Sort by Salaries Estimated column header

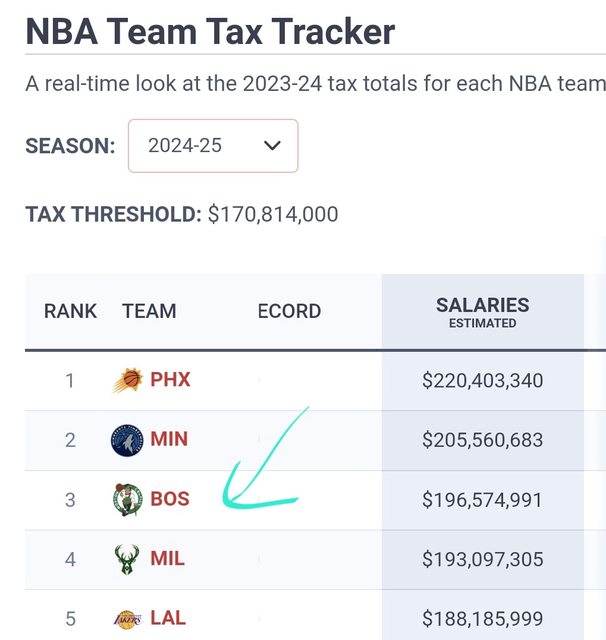pyautogui.click(x=482, y=311)
